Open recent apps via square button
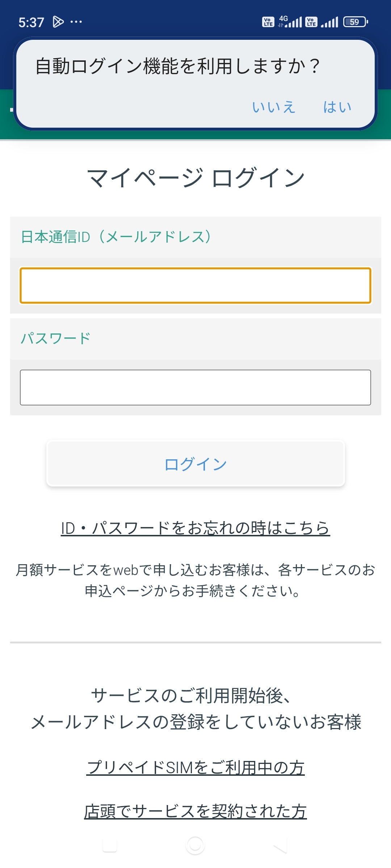This screenshot has width=391, height=868. [x=110, y=845]
